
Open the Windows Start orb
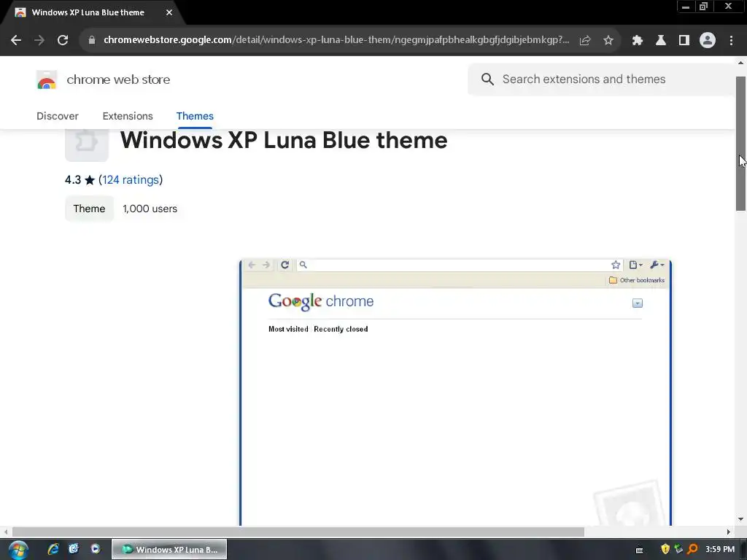pos(18,550)
